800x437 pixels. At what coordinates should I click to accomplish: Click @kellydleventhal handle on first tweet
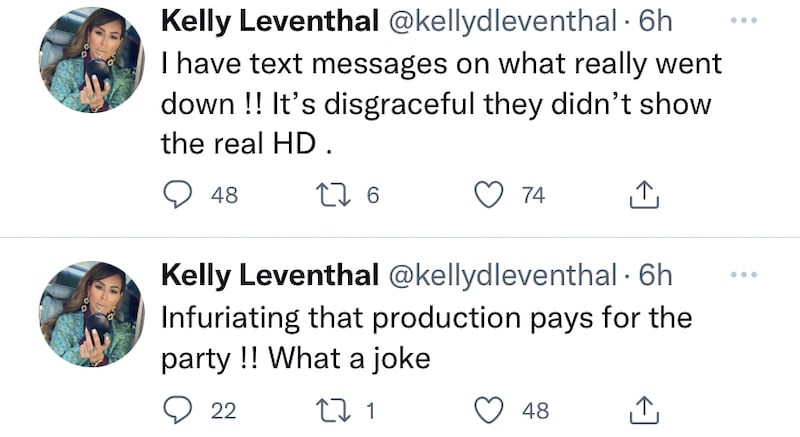point(500,22)
